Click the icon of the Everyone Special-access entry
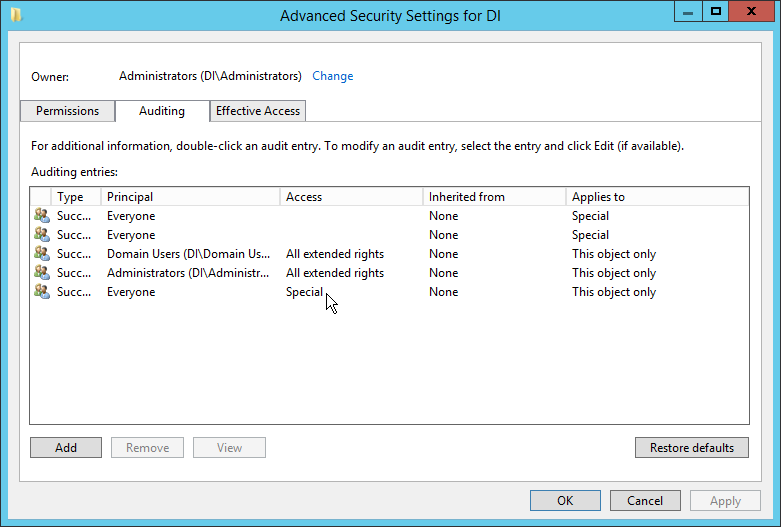The width and height of the screenshot is (781, 527). click(41, 292)
